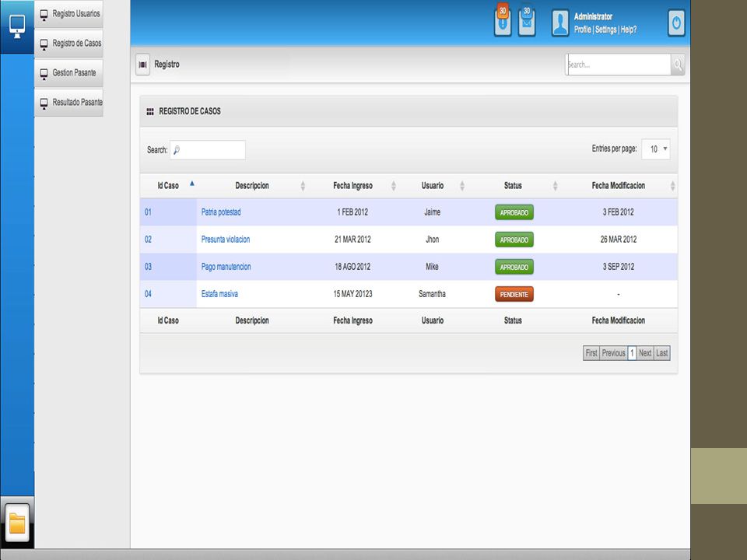Click date cell 18 AGO 2012

[352, 267]
